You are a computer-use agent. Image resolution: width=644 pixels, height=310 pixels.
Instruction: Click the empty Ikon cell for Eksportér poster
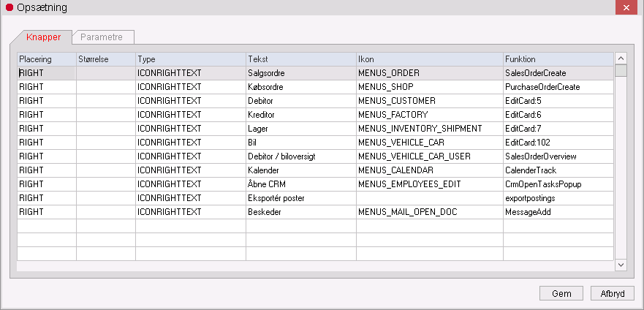pyautogui.click(x=429, y=198)
